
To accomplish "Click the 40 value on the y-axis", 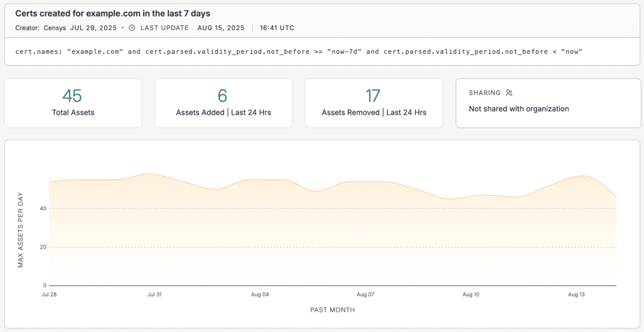I will click(43, 209).
